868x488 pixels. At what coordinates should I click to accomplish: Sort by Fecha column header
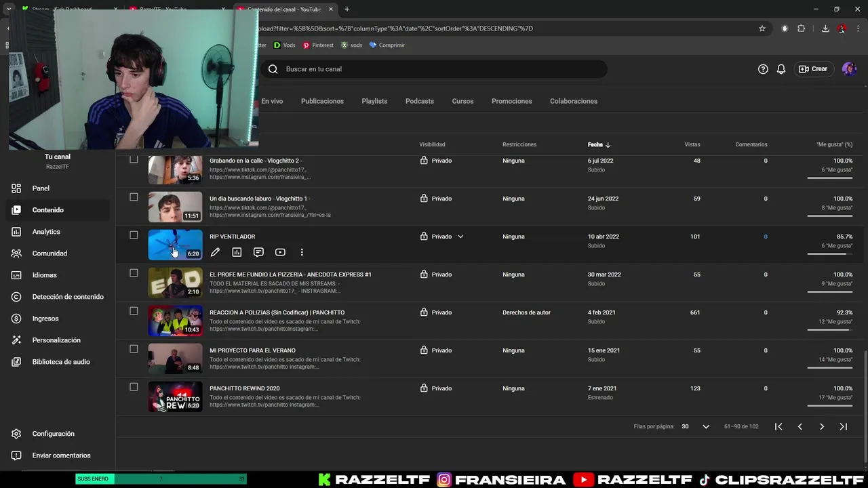point(599,144)
